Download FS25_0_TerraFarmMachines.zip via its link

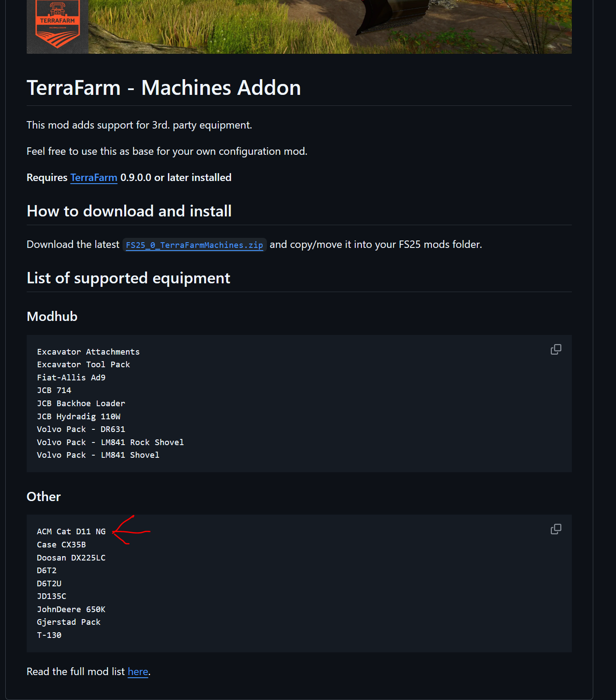[194, 245]
